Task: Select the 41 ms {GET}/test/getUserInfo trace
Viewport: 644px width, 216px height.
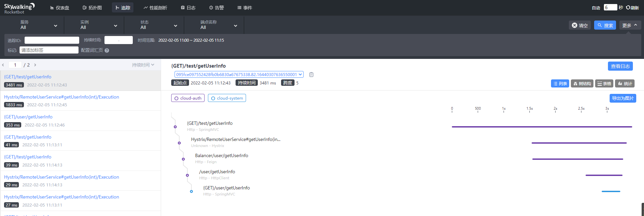Action: click(x=80, y=141)
